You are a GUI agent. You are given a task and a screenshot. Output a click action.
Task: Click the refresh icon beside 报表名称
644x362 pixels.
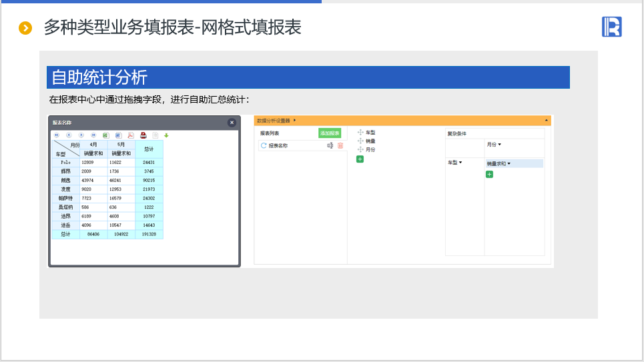[264, 145]
